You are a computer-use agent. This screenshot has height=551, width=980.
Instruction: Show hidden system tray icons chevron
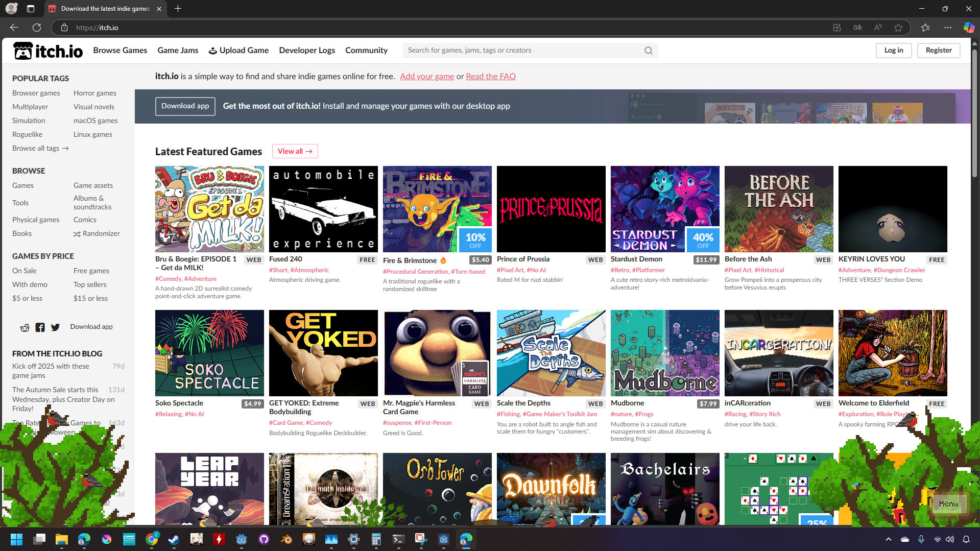click(889, 539)
